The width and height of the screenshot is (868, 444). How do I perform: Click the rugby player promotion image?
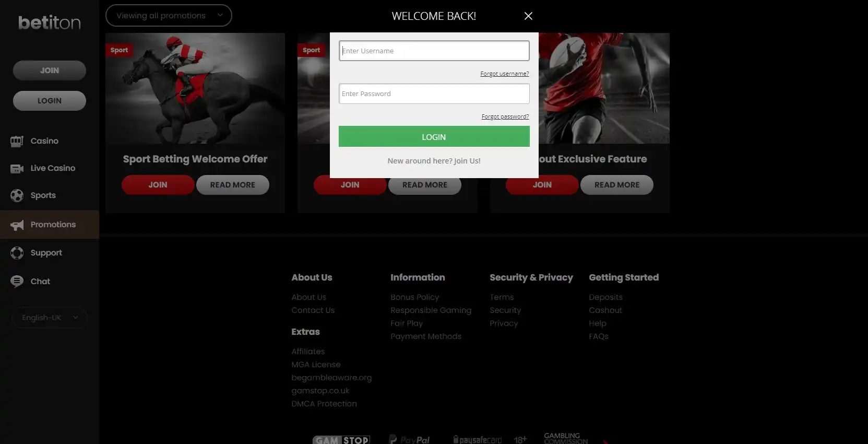604,88
